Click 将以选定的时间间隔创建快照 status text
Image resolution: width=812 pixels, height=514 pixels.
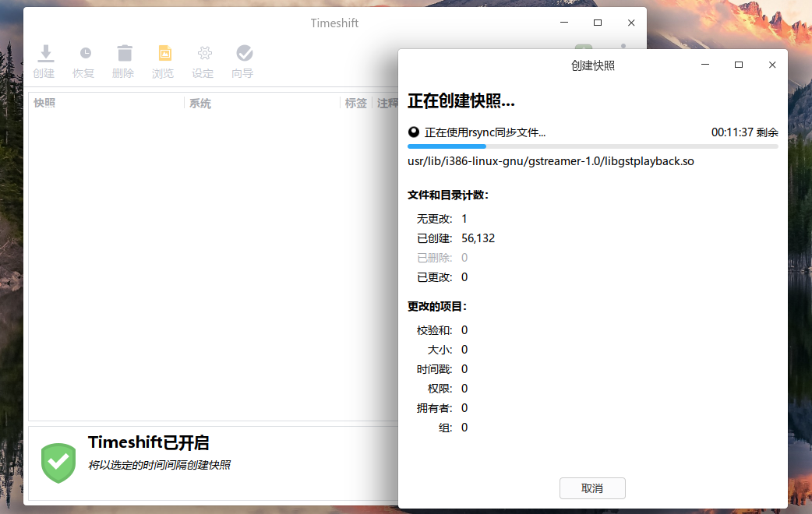pyautogui.click(x=160, y=465)
